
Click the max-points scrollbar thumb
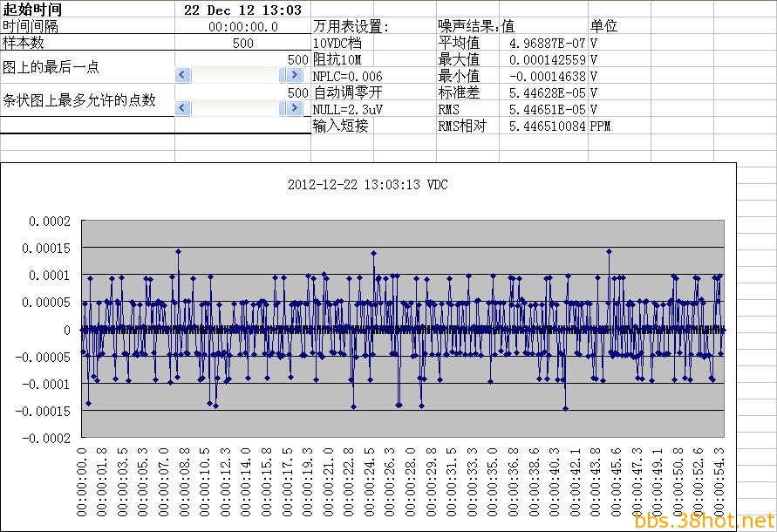pyautogui.click(x=283, y=108)
